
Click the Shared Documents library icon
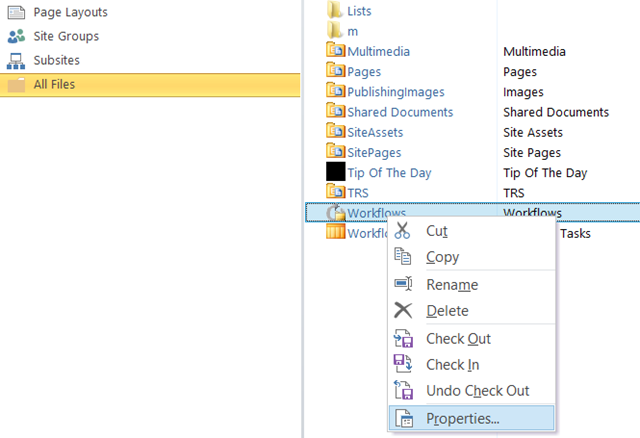(x=336, y=110)
